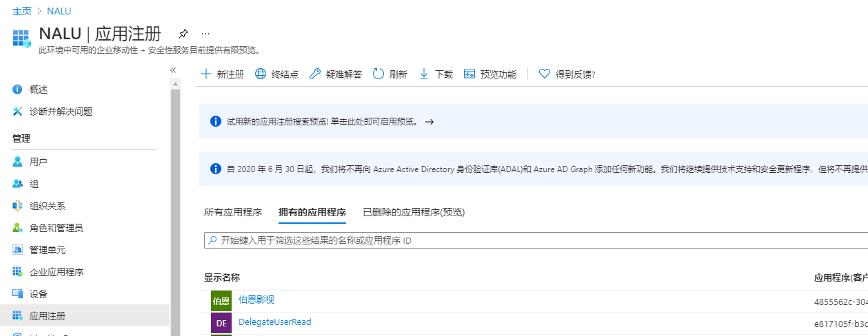Click the 设备 device icon
The image size is (868, 336).
18,294
